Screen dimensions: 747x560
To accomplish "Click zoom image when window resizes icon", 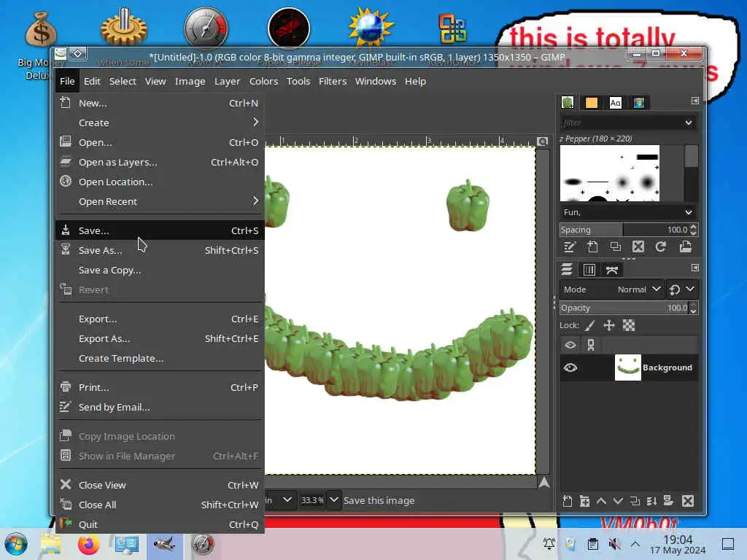I will [x=543, y=141].
